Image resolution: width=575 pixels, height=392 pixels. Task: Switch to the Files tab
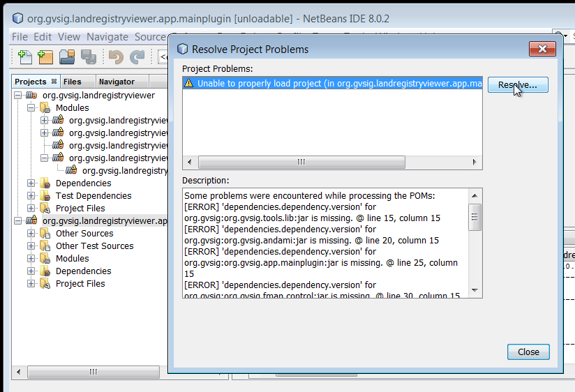click(x=73, y=82)
